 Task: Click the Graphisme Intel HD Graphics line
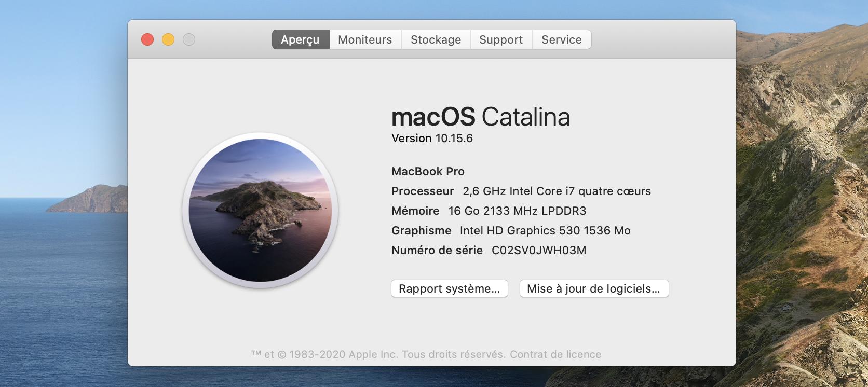click(510, 231)
